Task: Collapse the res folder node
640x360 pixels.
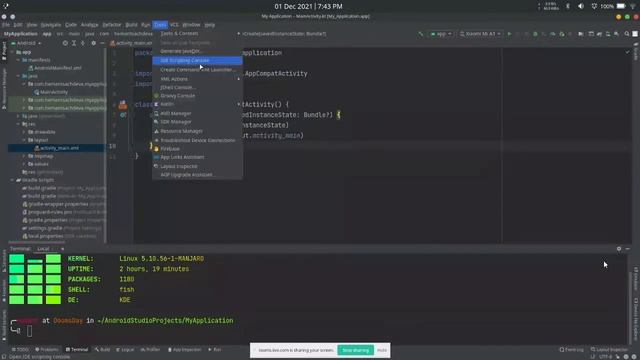Action: pyautogui.click(x=18, y=124)
